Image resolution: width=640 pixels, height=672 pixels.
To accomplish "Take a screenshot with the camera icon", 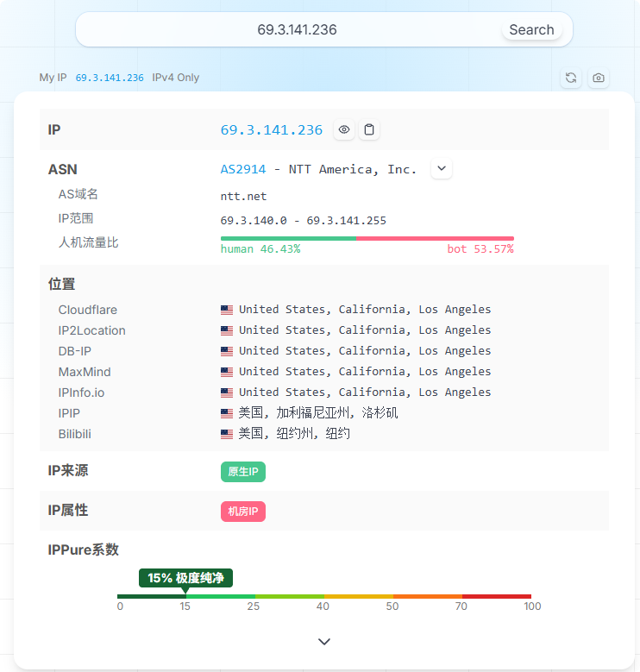I will click(598, 78).
